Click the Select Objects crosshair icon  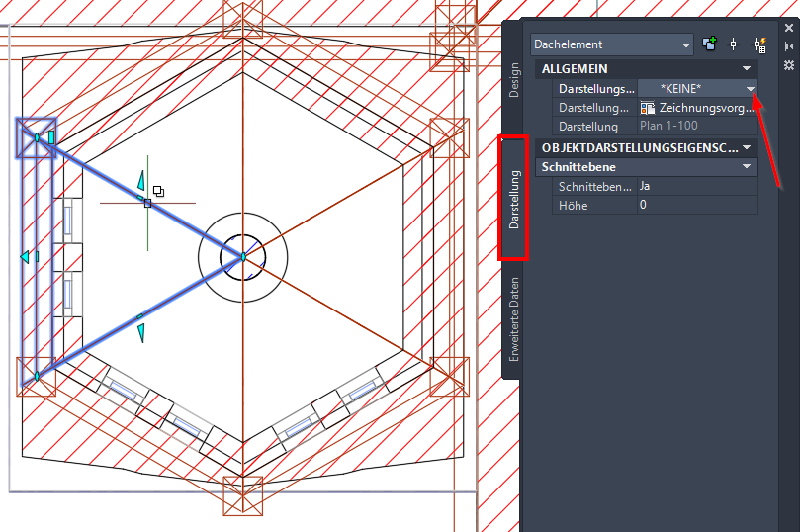click(x=733, y=44)
